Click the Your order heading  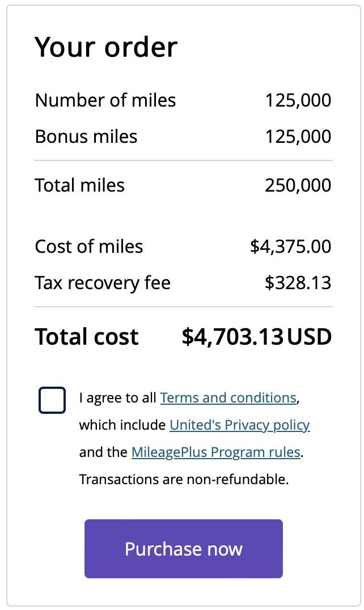click(x=106, y=47)
